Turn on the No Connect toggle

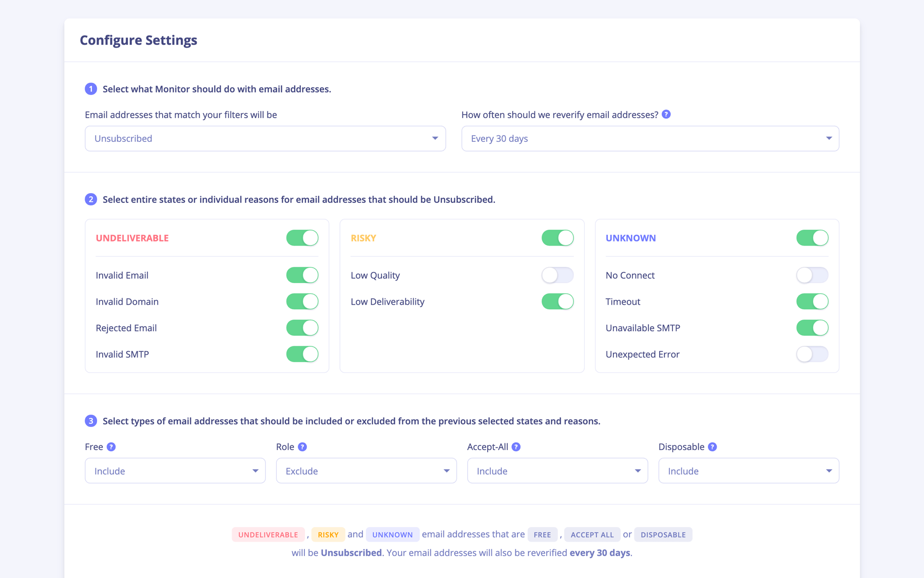click(x=812, y=275)
